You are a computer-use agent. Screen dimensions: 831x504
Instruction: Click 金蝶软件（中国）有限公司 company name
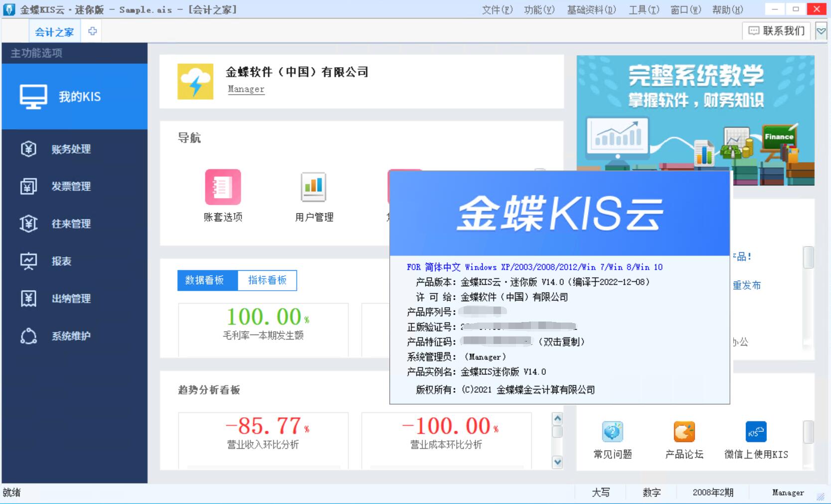[x=297, y=72]
